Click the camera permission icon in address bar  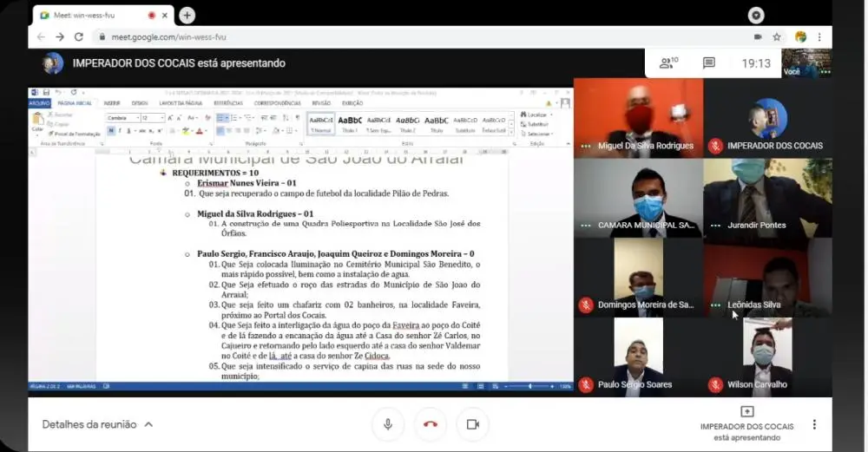tap(758, 37)
